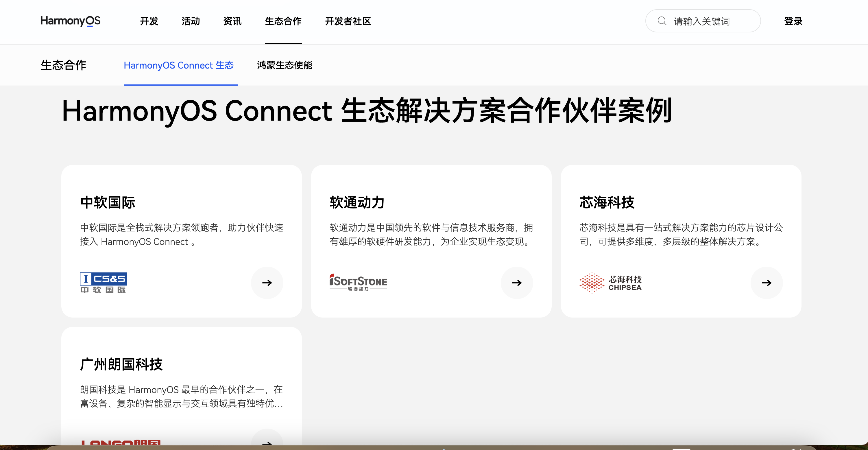
Task: Click the 软通动力 partner card
Action: click(x=432, y=240)
